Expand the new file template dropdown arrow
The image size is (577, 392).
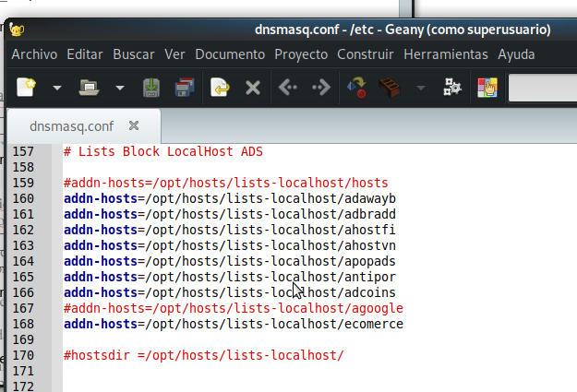[57, 88]
